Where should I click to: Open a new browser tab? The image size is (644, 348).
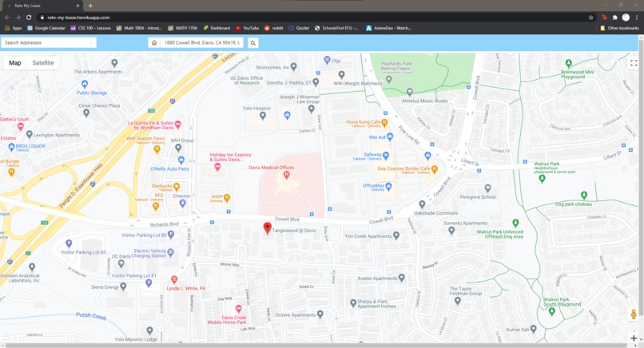click(x=90, y=6)
